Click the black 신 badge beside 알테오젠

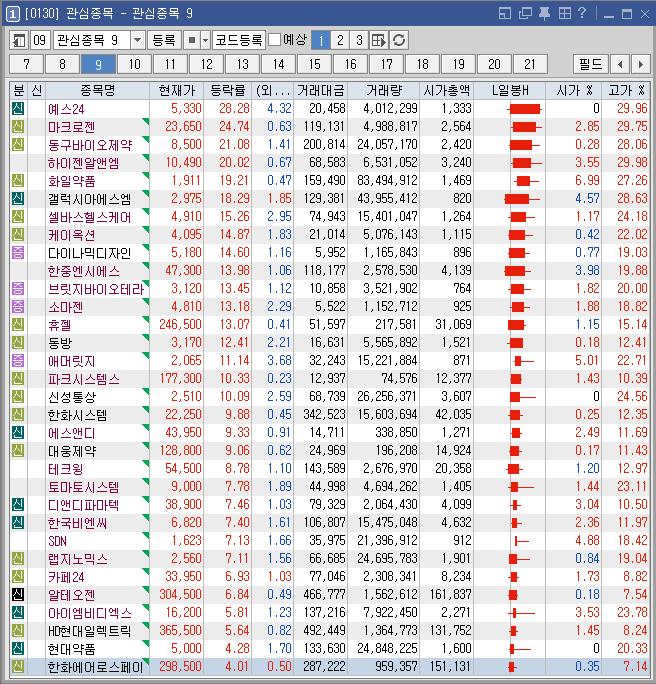pyautogui.click(x=18, y=594)
